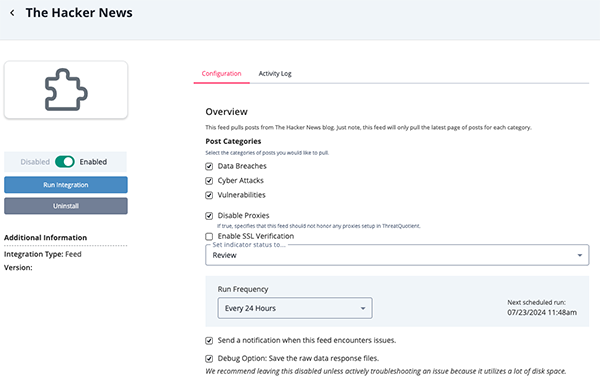This screenshot has width=600, height=382.
Task: Open the Set indicator status dropdown
Action: coord(397,255)
